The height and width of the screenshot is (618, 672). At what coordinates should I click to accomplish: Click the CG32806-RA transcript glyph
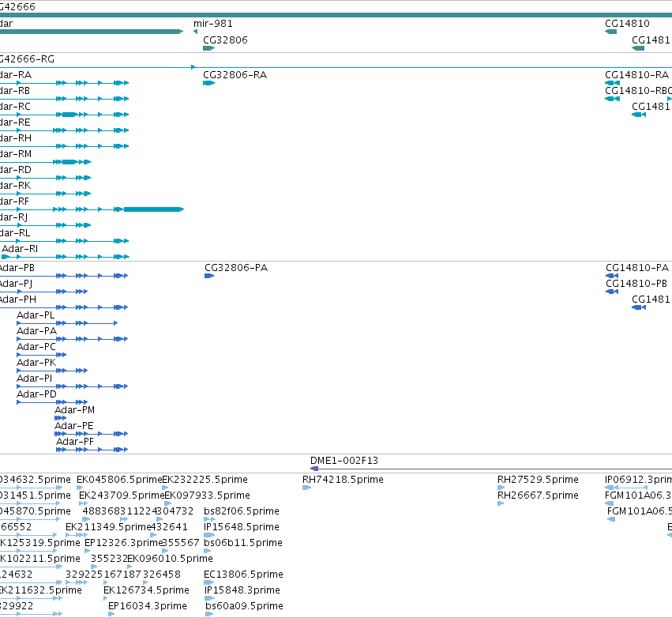pos(208,83)
